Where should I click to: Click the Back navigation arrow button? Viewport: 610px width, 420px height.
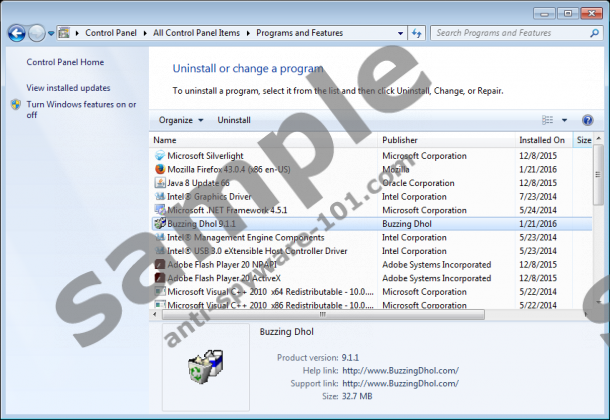pos(16,33)
